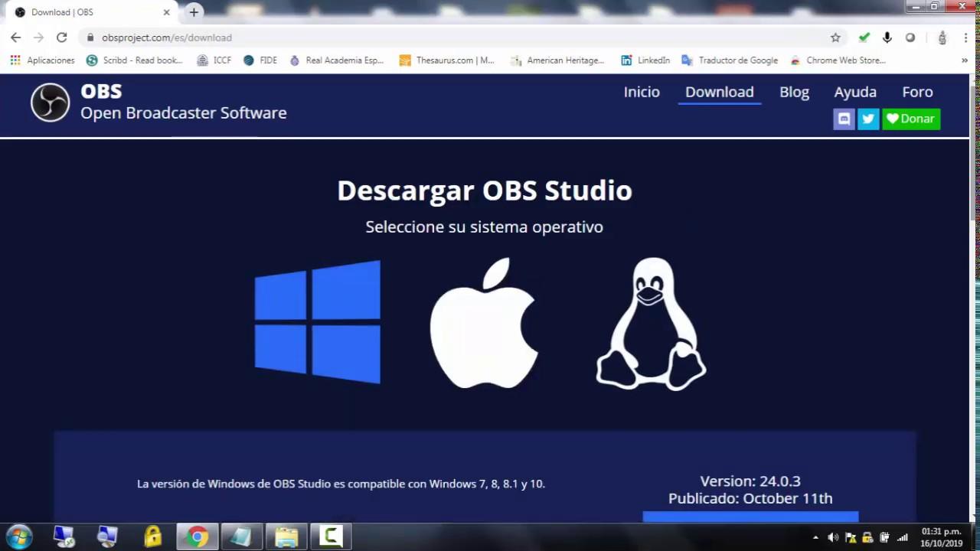Click the network signal tray icon
This screenshot has width=980, height=551.
click(902, 537)
